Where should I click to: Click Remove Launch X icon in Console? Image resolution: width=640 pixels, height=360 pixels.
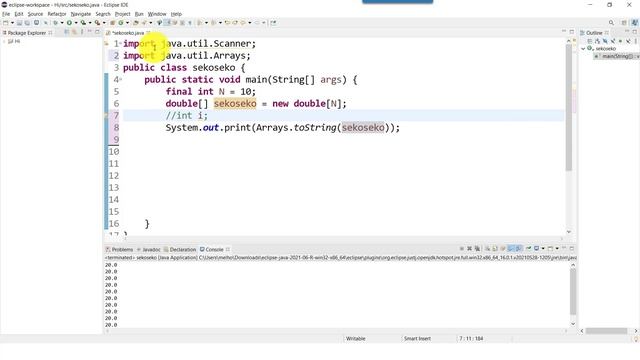pos(469,249)
